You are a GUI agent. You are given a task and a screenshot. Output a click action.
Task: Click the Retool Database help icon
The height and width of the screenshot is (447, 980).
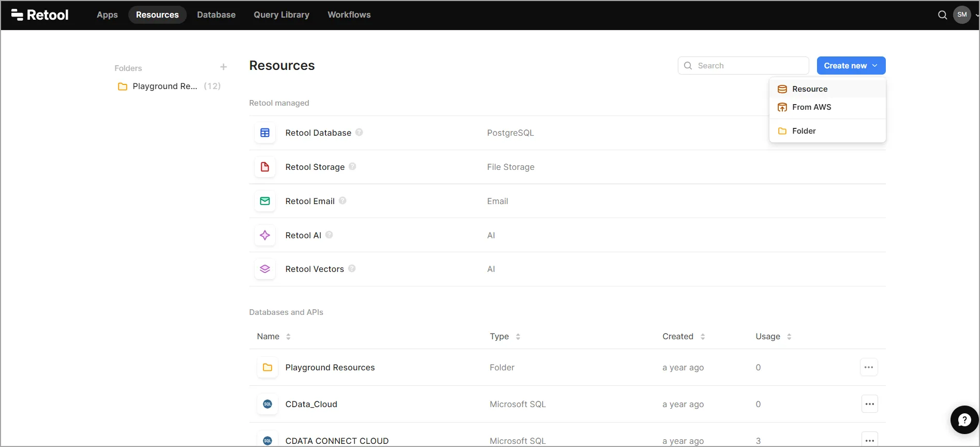(x=359, y=133)
